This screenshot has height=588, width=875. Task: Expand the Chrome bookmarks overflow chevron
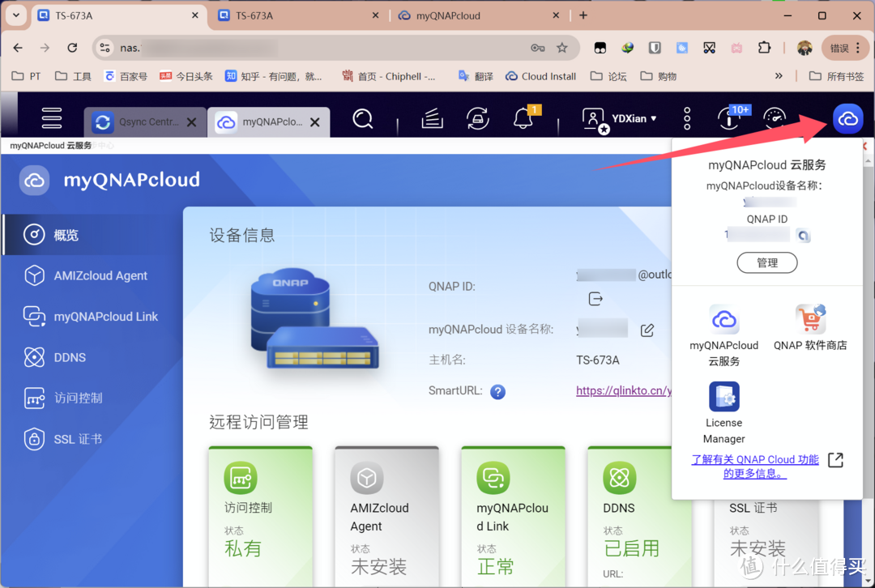pyautogui.click(x=779, y=76)
